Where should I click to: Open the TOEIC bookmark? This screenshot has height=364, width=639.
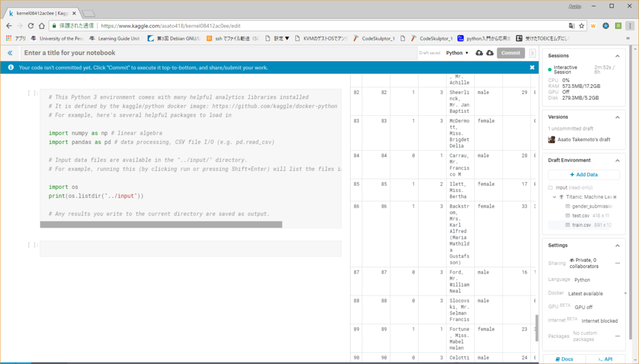542,38
